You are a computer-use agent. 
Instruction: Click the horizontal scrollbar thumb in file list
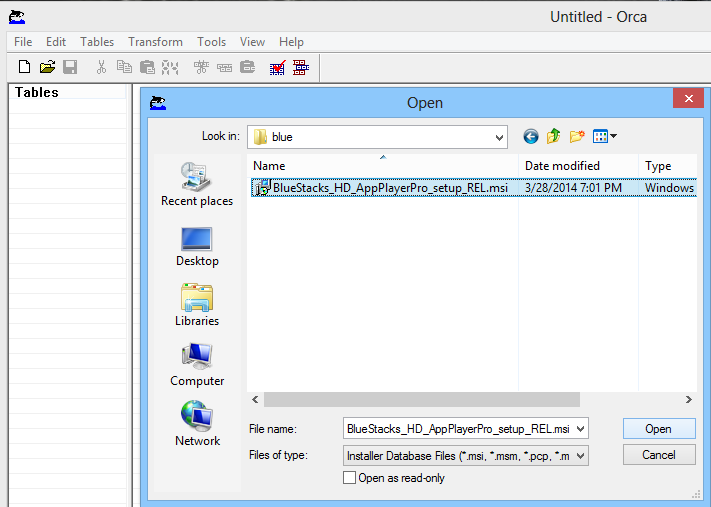coord(422,400)
